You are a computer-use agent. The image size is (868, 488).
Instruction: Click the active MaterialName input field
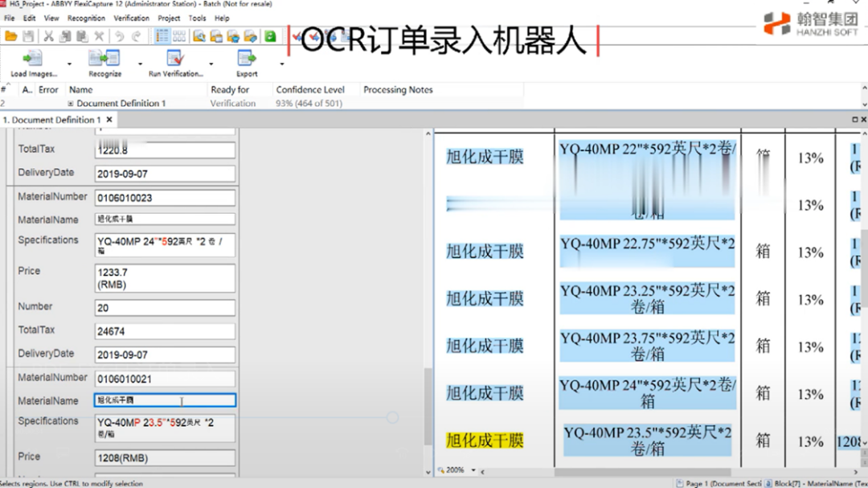[x=165, y=400]
